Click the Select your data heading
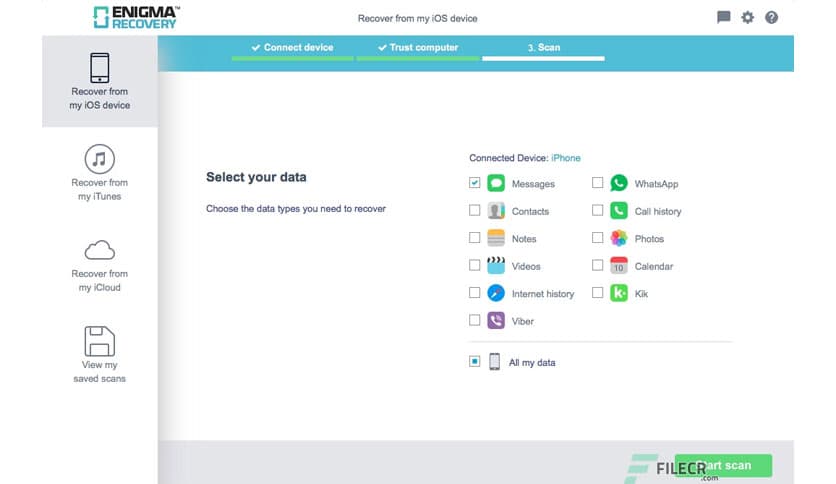 point(256,177)
